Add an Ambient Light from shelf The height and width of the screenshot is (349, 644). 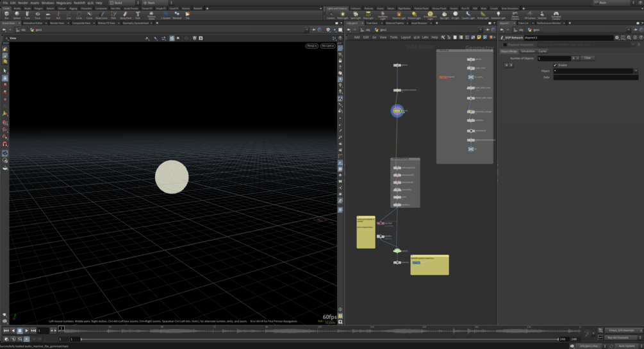[498, 15]
